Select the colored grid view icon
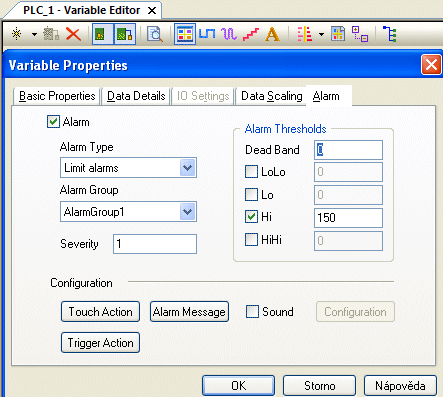443x397 pixels. tap(185, 34)
